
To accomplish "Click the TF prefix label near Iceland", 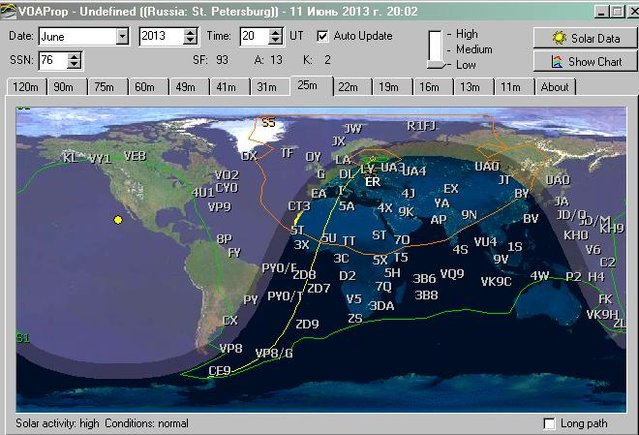I will coord(287,153).
